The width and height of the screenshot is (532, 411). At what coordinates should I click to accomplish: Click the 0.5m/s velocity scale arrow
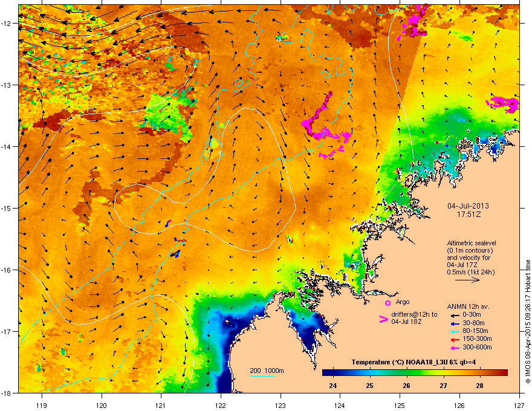467,280
